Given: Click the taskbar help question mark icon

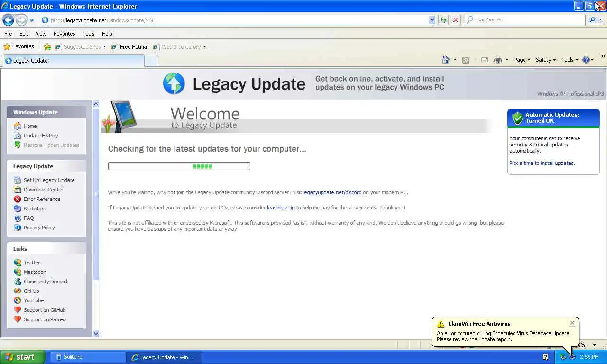Looking at the screenshot, I should tap(545, 357).
